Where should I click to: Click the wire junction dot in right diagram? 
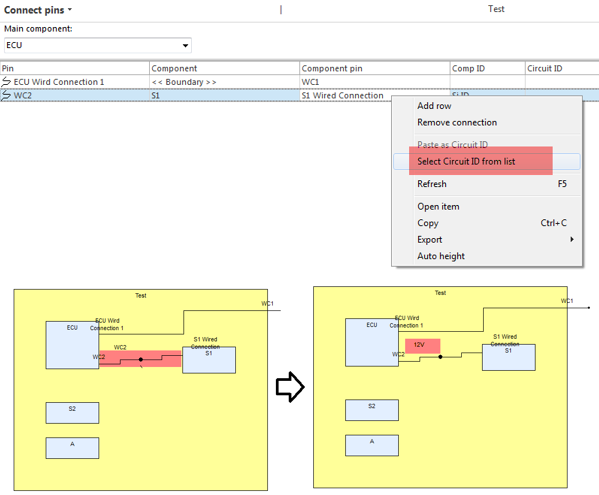pos(440,357)
